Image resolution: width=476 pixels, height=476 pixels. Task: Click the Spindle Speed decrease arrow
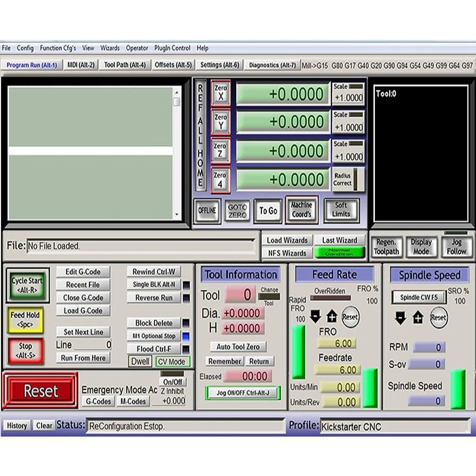(x=401, y=318)
